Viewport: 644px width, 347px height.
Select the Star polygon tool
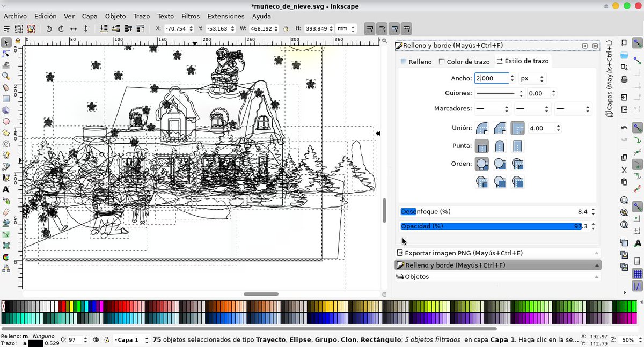(x=6, y=132)
